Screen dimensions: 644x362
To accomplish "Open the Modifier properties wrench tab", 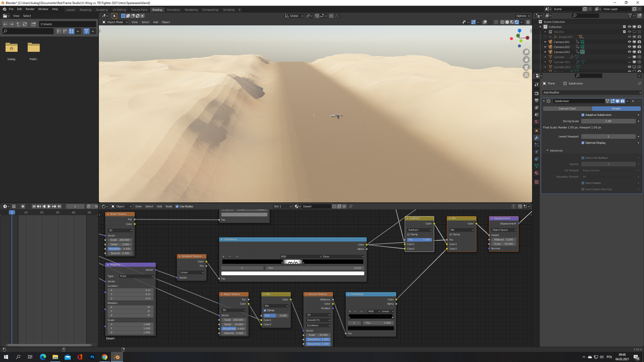I will [x=536, y=138].
